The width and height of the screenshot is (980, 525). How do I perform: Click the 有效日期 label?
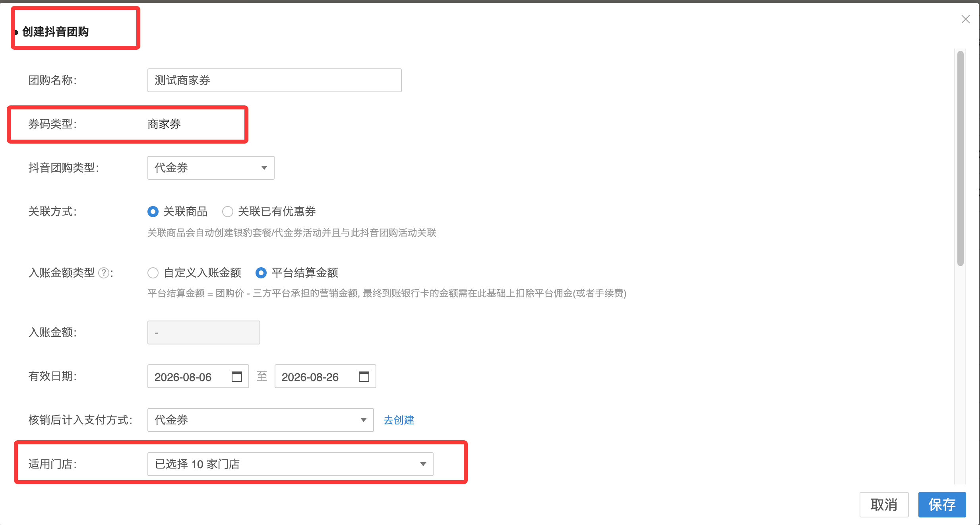[52, 376]
